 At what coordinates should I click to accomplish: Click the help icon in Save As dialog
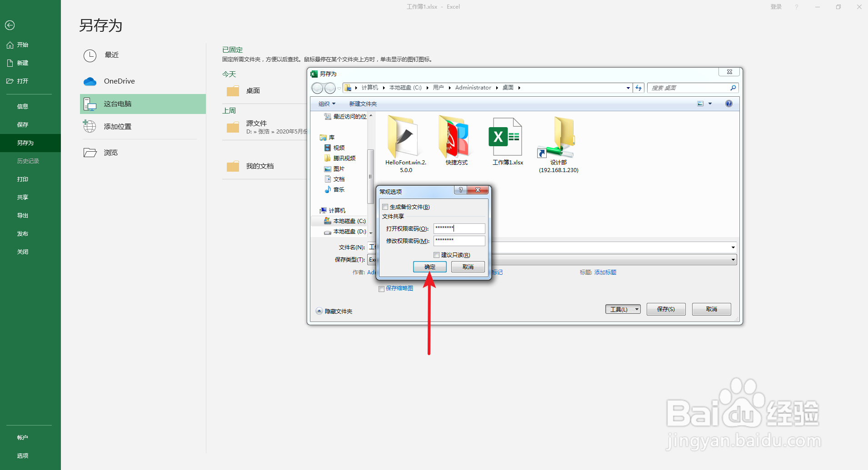point(729,104)
